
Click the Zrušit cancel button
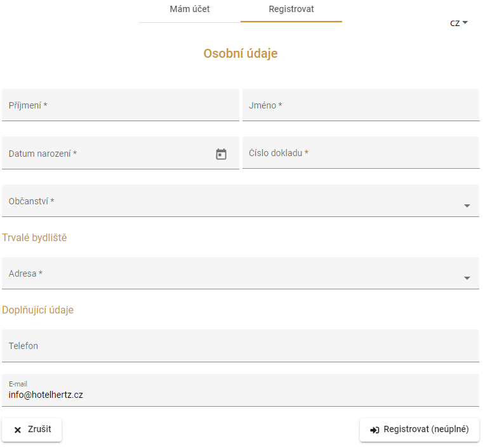point(32,430)
